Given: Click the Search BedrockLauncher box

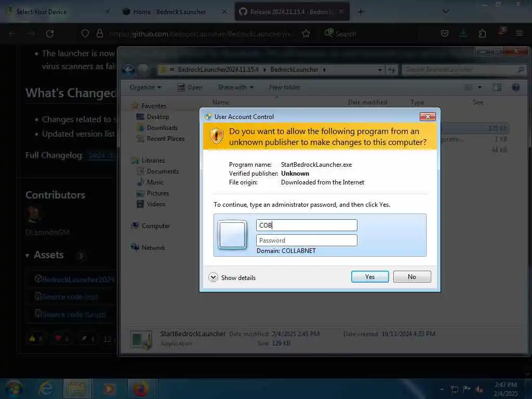Looking at the screenshot, I should pyautogui.click(x=464, y=70).
